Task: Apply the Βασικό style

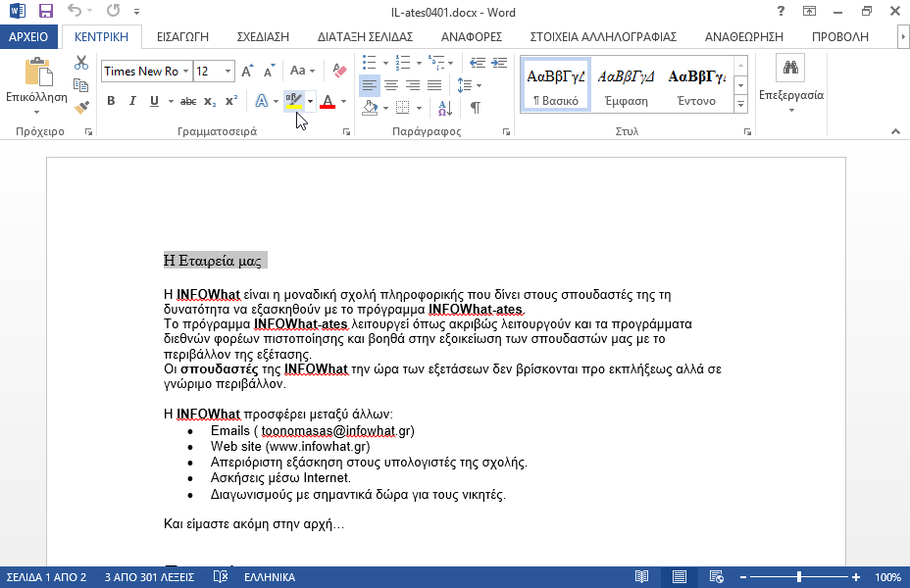Action: click(555, 84)
